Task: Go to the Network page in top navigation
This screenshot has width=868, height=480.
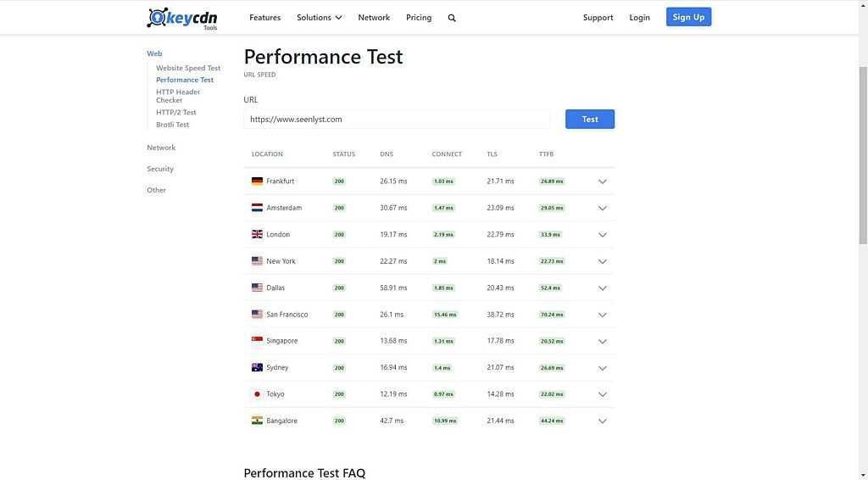Action: [x=374, y=18]
